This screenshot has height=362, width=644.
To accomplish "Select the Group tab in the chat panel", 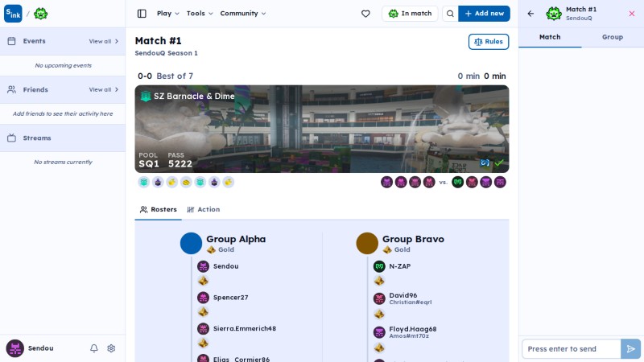I will (x=613, y=37).
